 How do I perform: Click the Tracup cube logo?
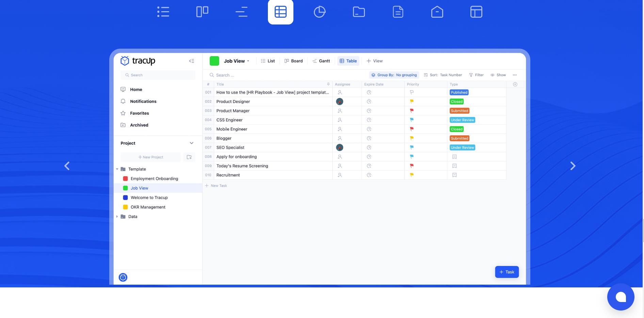125,61
